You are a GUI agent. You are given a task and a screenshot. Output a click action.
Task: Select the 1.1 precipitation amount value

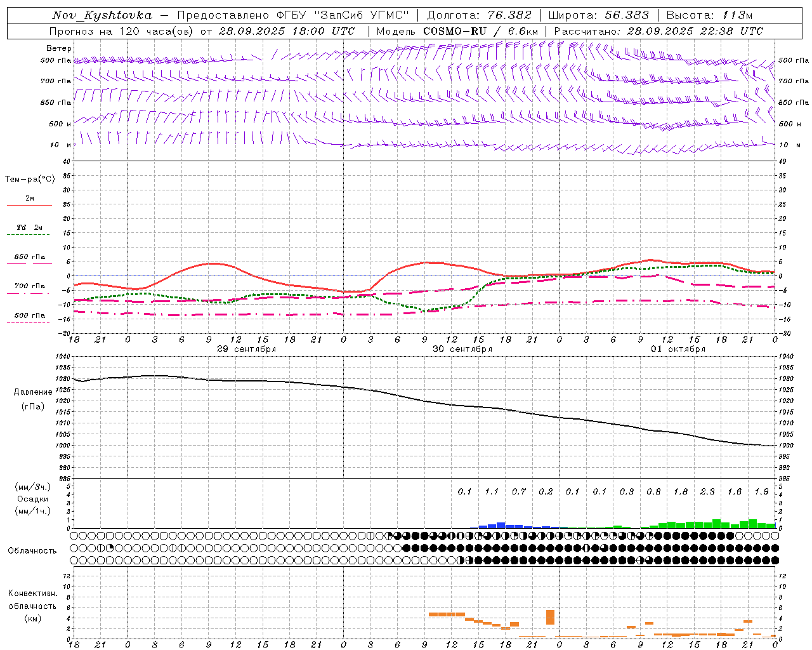click(492, 491)
